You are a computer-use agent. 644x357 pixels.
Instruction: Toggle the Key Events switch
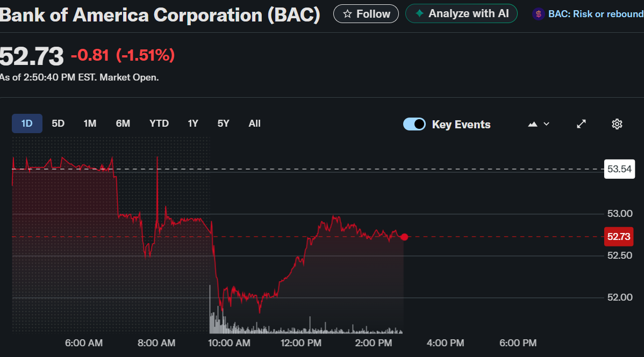pyautogui.click(x=414, y=124)
